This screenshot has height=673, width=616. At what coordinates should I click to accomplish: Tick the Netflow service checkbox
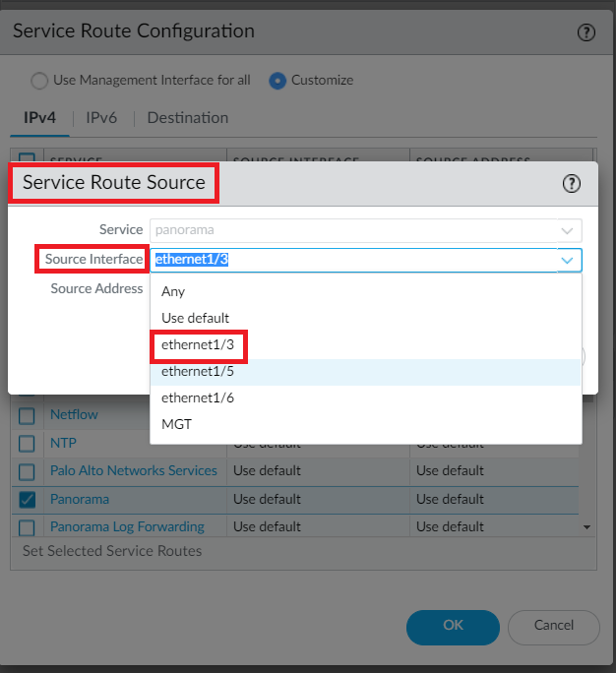[x=28, y=415]
